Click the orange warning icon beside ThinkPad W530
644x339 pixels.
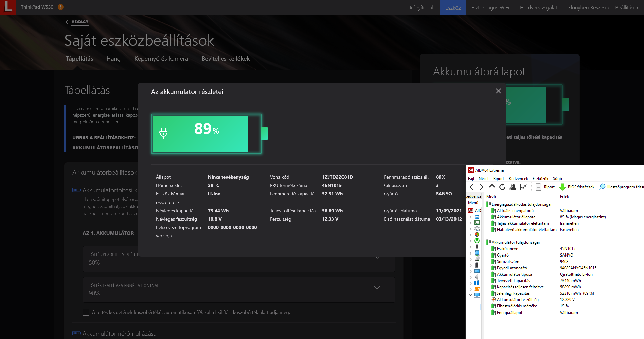[x=61, y=7]
